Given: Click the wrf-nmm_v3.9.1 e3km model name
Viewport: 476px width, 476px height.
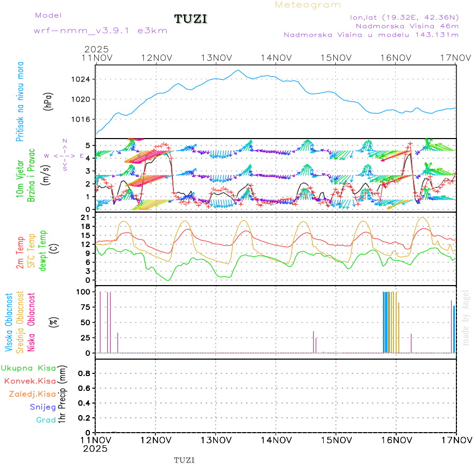Looking at the screenshot, I should (x=100, y=31).
